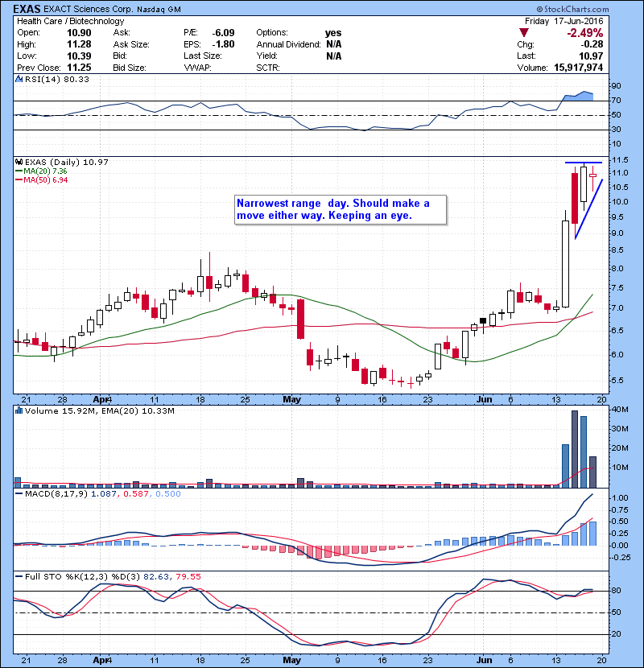Click the Options value 'yes'
Viewport: 644px width, 668px height.
pos(333,33)
